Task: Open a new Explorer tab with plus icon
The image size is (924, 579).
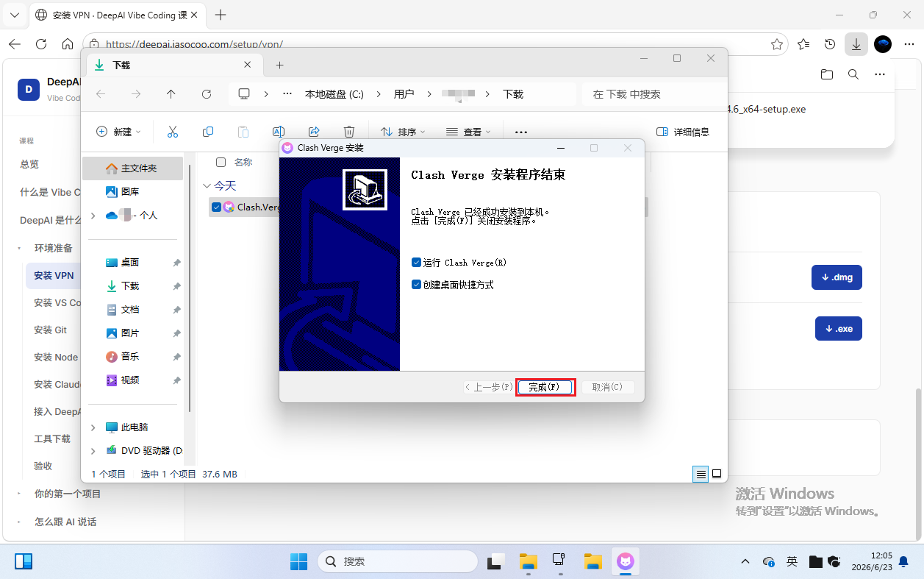Action: [x=279, y=65]
